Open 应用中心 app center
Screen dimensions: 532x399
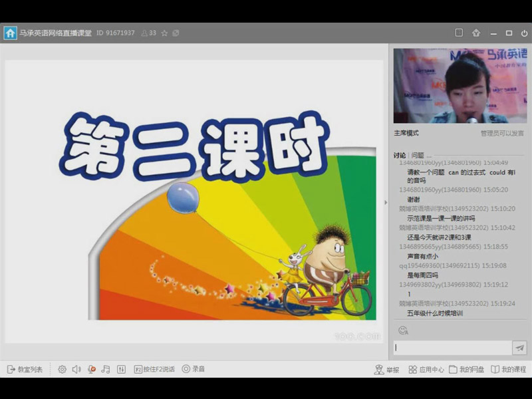coord(426,369)
